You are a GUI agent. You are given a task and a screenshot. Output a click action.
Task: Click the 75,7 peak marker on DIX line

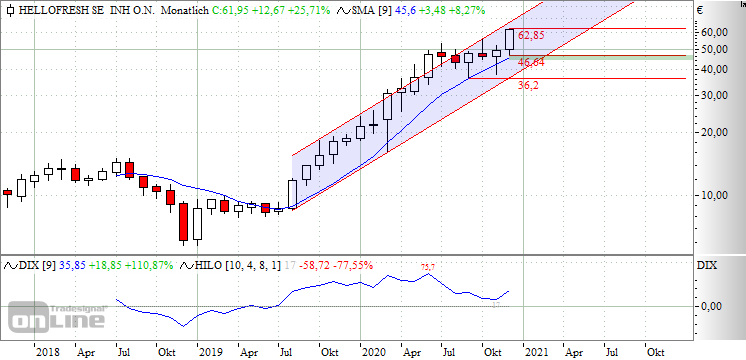click(x=428, y=267)
